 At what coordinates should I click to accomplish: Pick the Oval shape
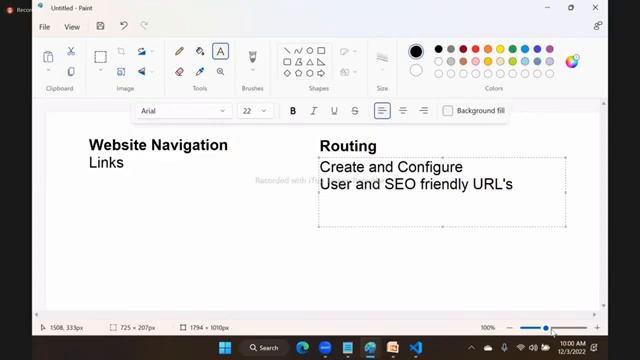pyautogui.click(x=310, y=51)
